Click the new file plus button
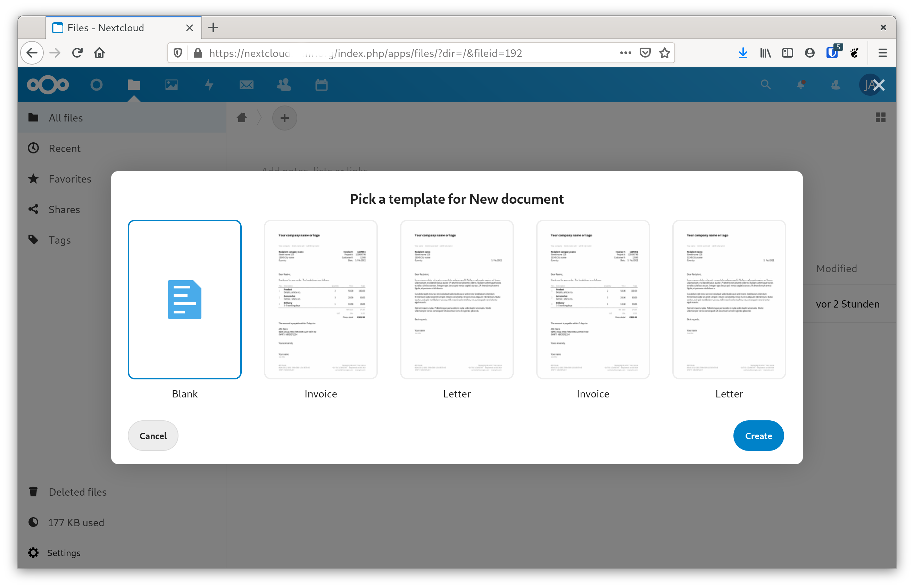Viewport: 914px width, 588px height. [284, 118]
